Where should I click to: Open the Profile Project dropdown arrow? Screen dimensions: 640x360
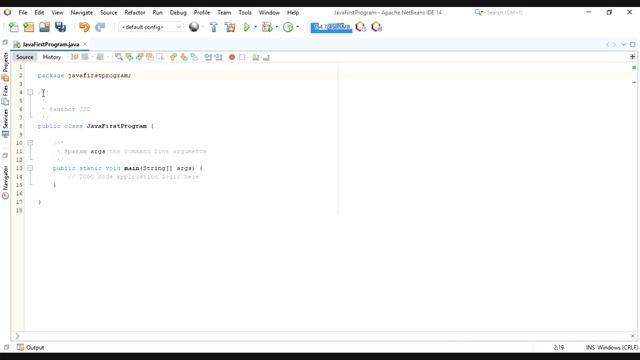[x=298, y=27]
